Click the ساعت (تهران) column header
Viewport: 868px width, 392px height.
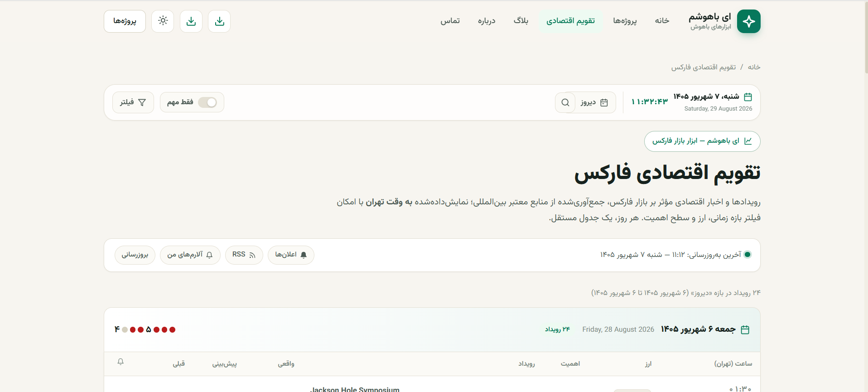(733, 364)
